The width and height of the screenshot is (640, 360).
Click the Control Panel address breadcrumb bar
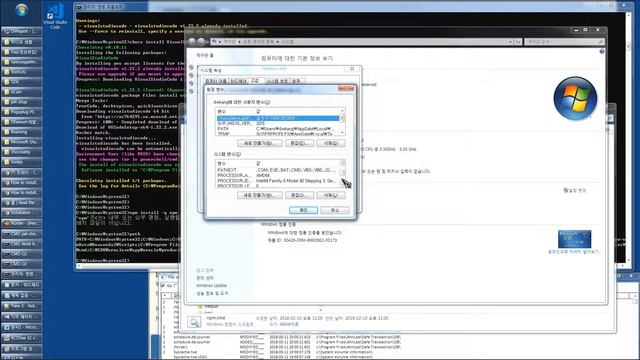coord(361,42)
